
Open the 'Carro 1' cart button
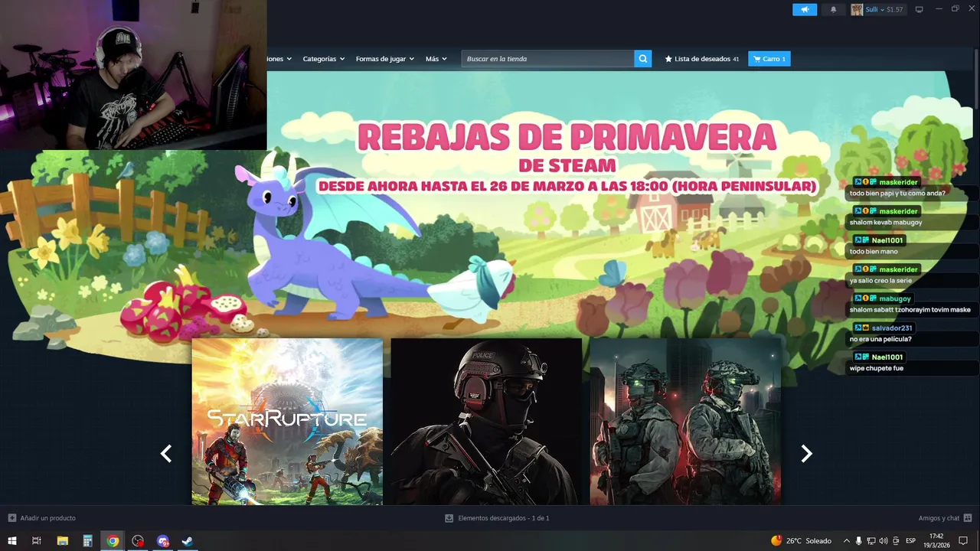point(769,59)
